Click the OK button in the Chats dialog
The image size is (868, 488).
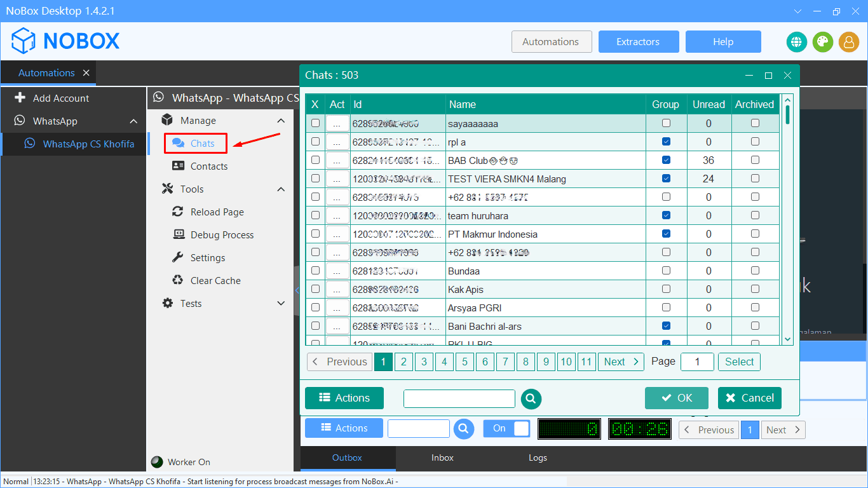pos(676,398)
